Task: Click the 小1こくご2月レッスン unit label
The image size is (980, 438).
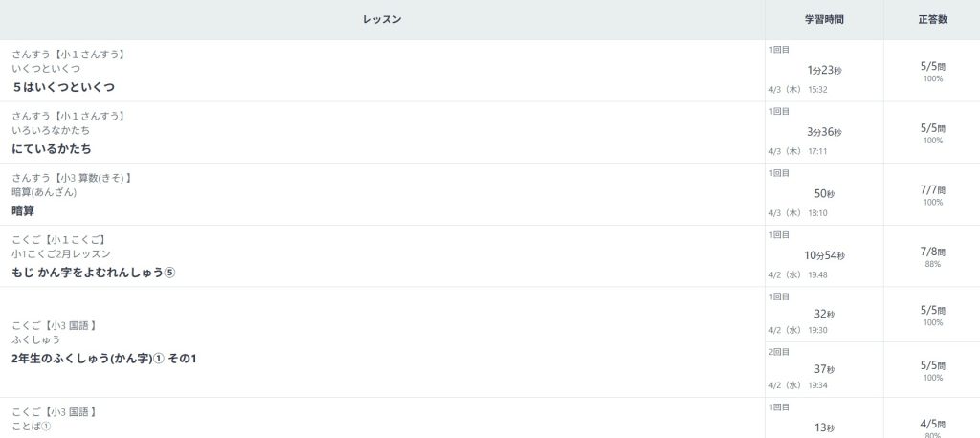Action: tap(61, 254)
